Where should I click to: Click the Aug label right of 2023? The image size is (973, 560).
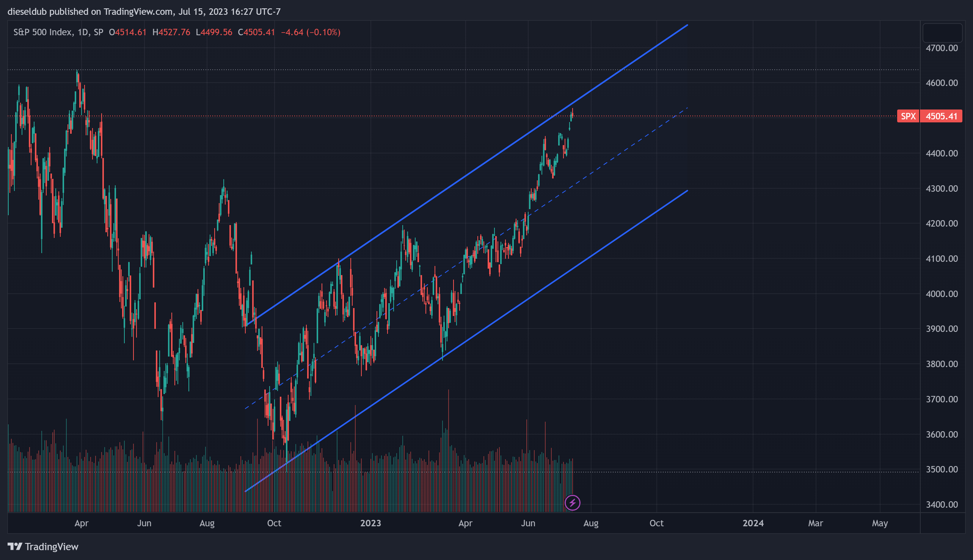click(591, 523)
